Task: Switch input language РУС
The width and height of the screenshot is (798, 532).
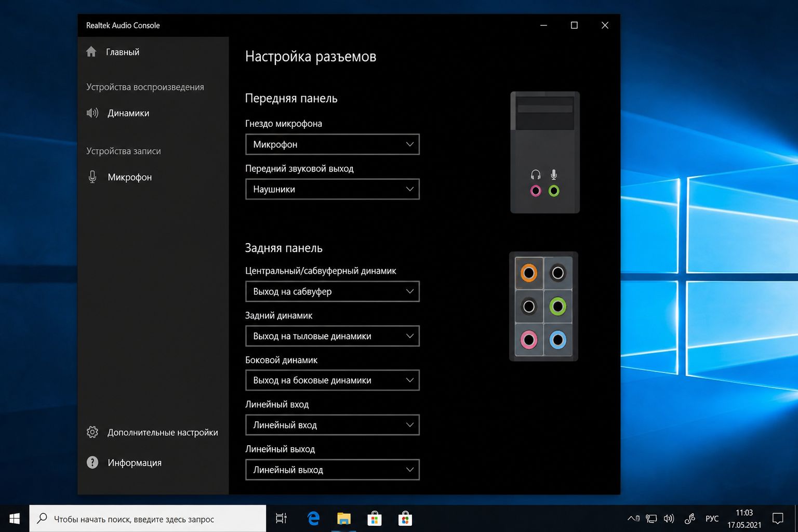Action: click(712, 518)
